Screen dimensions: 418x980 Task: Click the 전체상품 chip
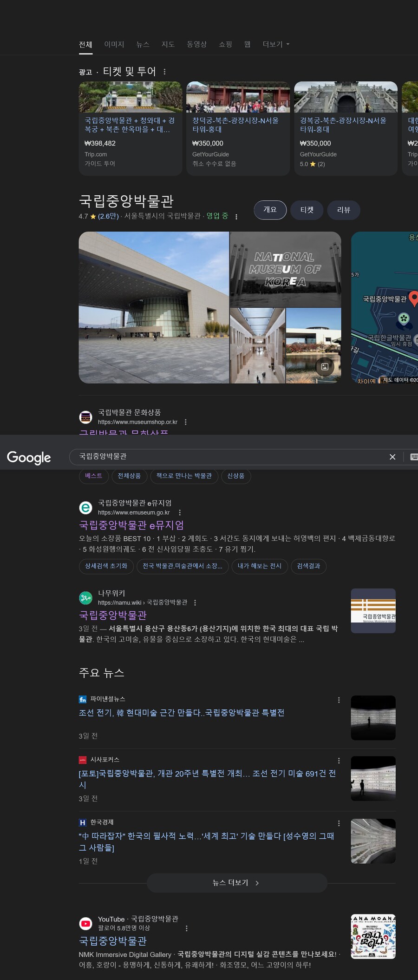tap(129, 476)
